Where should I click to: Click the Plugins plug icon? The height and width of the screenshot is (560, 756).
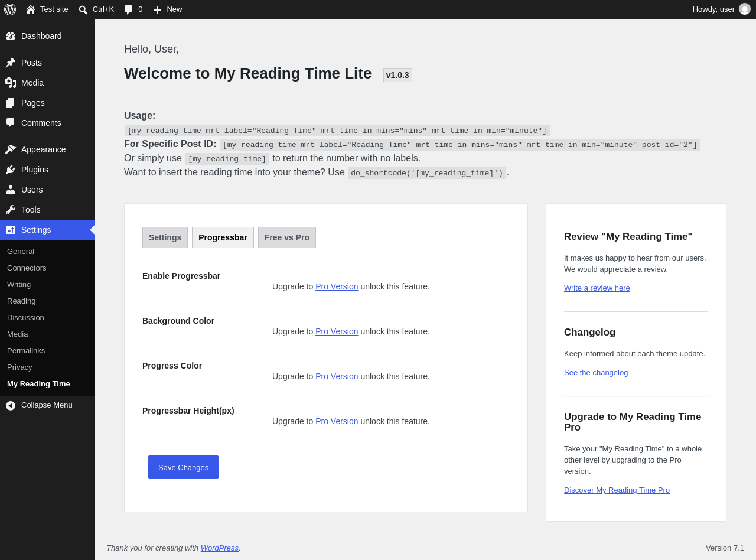point(11,170)
